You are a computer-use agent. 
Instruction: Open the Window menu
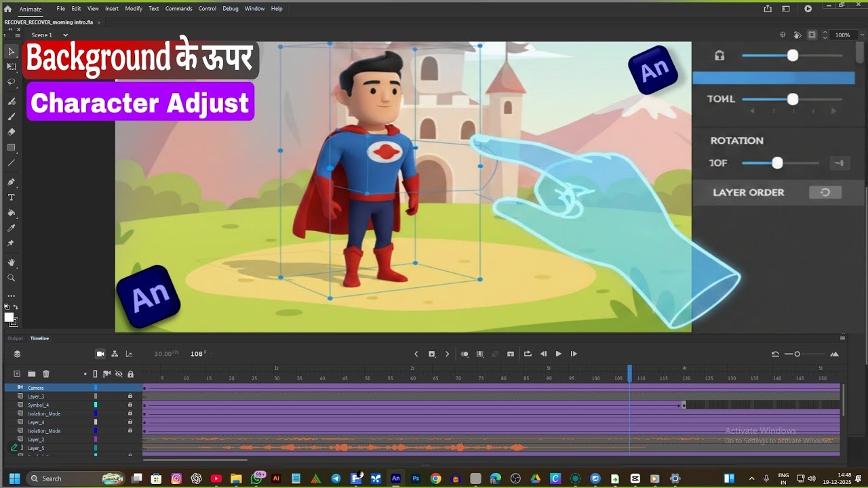pos(254,9)
